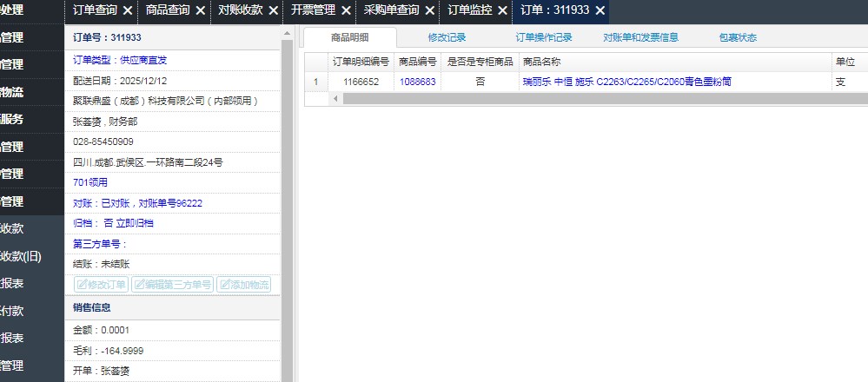The height and width of the screenshot is (382, 868).
Task: Switch to the 订单监控 tab
Action: [468, 11]
